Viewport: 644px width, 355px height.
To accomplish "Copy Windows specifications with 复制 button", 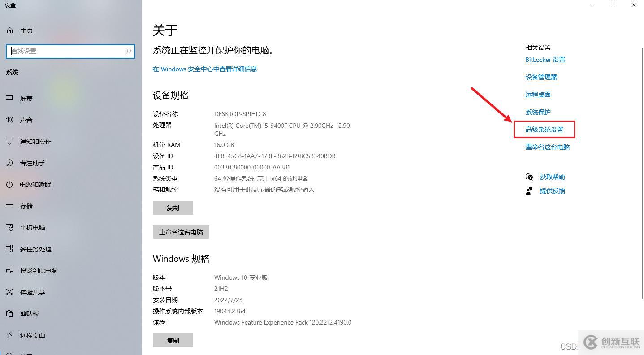I will click(173, 341).
